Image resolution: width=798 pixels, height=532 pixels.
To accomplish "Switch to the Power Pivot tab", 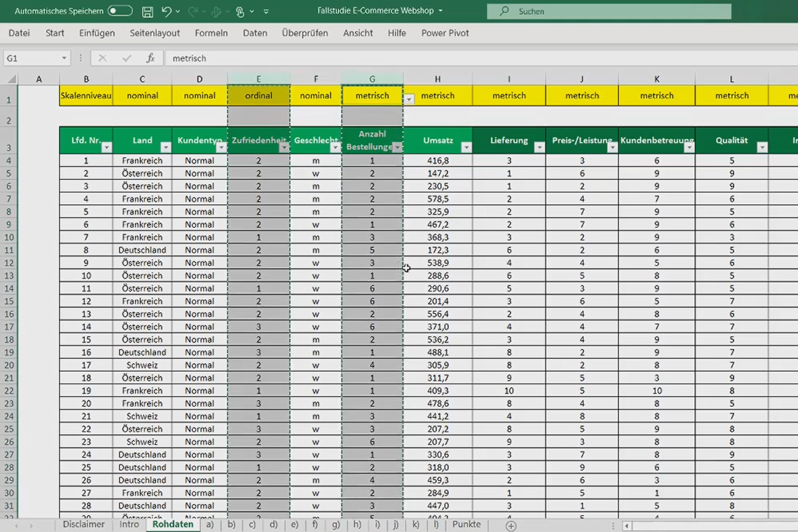I will point(444,33).
